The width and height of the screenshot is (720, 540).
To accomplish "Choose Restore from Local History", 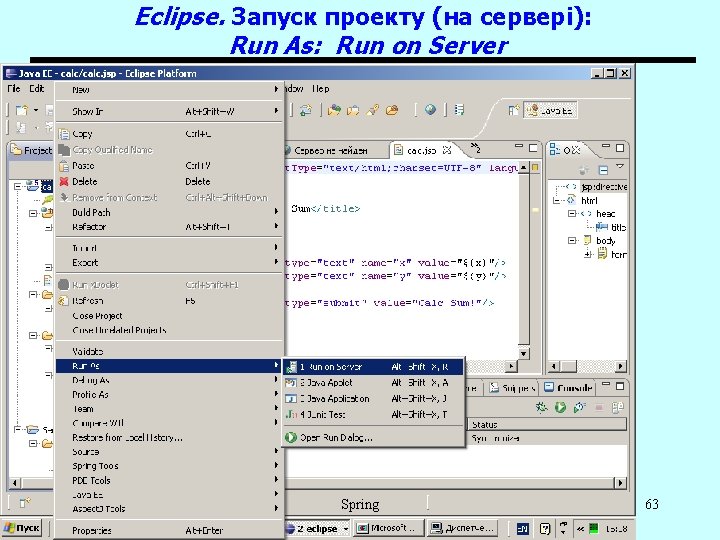I will pyautogui.click(x=169, y=438).
